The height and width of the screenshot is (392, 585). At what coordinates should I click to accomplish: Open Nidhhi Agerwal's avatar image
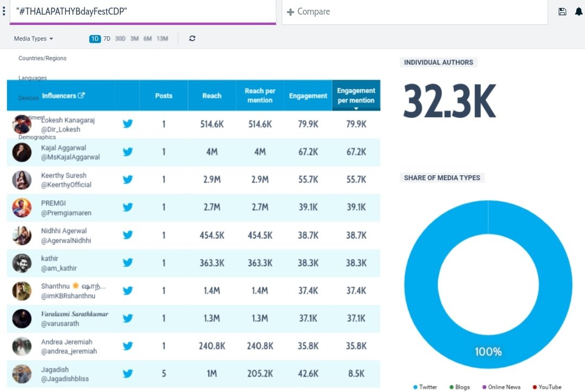point(22,235)
